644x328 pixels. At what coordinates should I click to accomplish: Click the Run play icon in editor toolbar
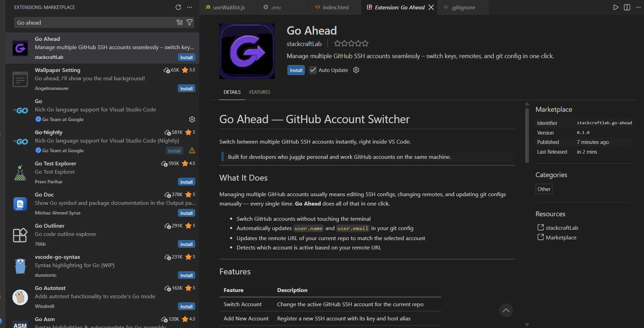(616, 7)
